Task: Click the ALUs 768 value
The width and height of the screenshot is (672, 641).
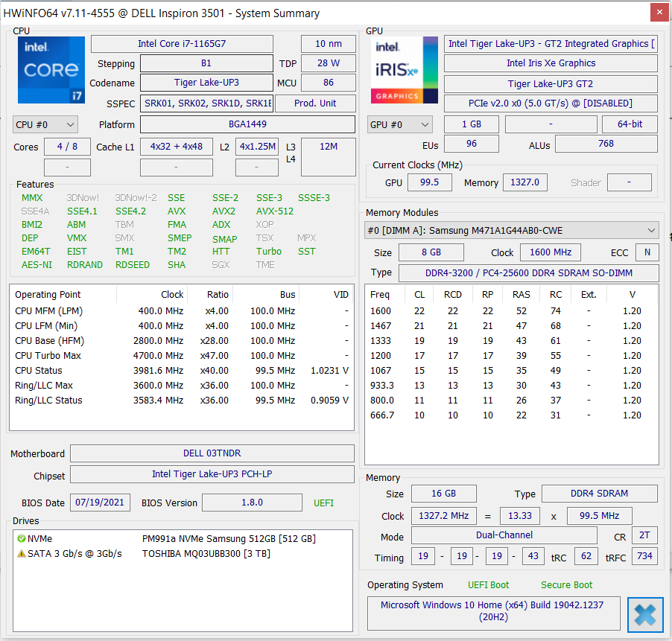Action: pyautogui.click(x=606, y=144)
